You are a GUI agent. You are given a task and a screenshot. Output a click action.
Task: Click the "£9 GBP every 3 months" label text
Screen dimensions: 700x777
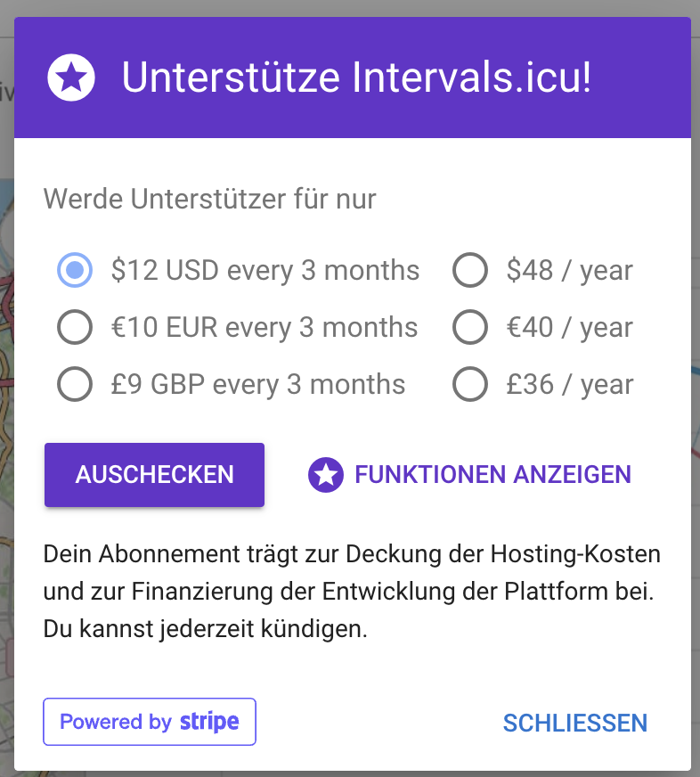[258, 385]
